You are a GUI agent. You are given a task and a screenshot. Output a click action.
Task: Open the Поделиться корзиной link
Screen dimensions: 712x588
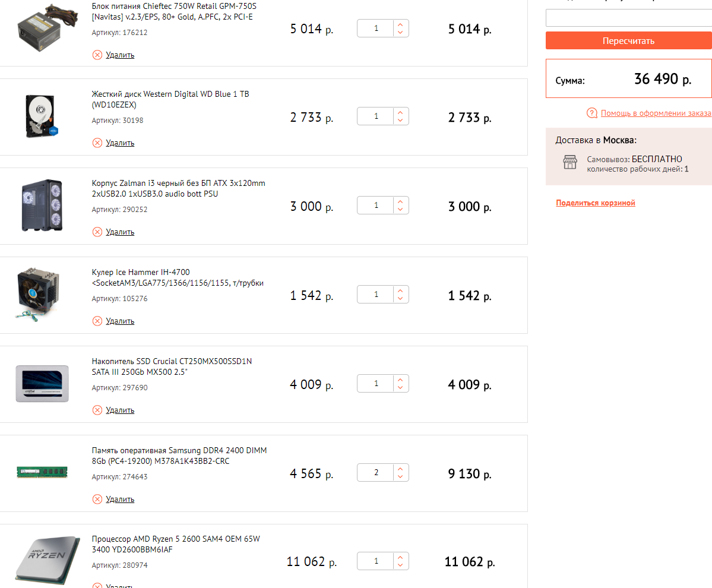pos(596,203)
